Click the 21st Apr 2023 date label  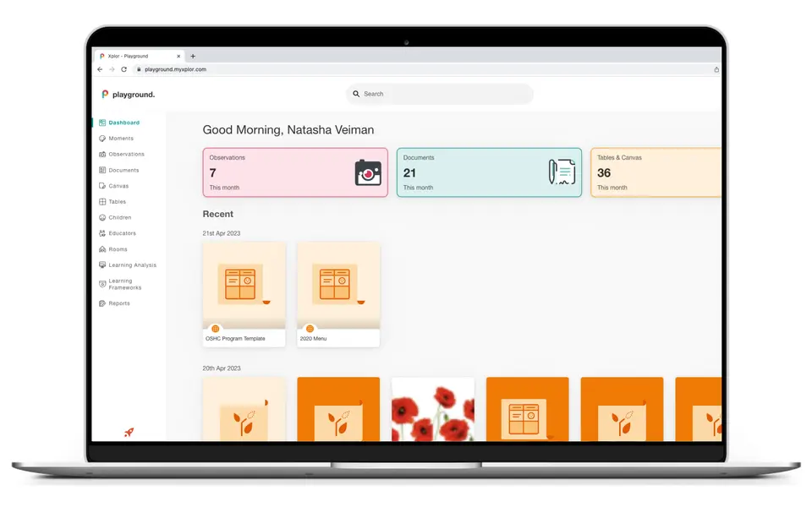[x=221, y=233]
